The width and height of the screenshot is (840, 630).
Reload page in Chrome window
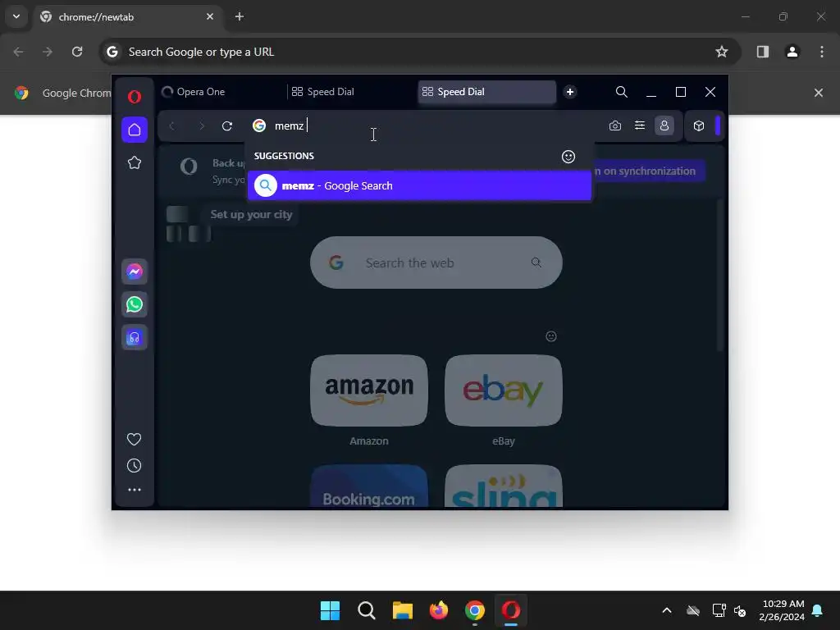[x=77, y=52]
